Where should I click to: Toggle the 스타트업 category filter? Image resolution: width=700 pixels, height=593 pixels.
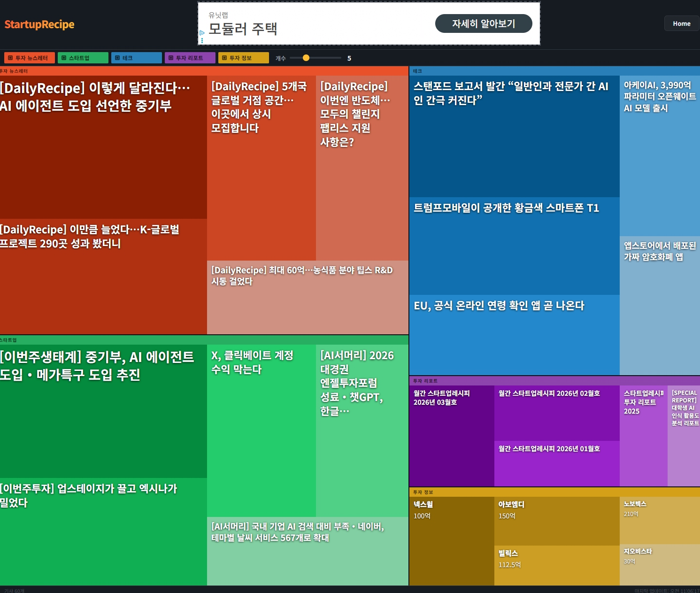tap(83, 58)
